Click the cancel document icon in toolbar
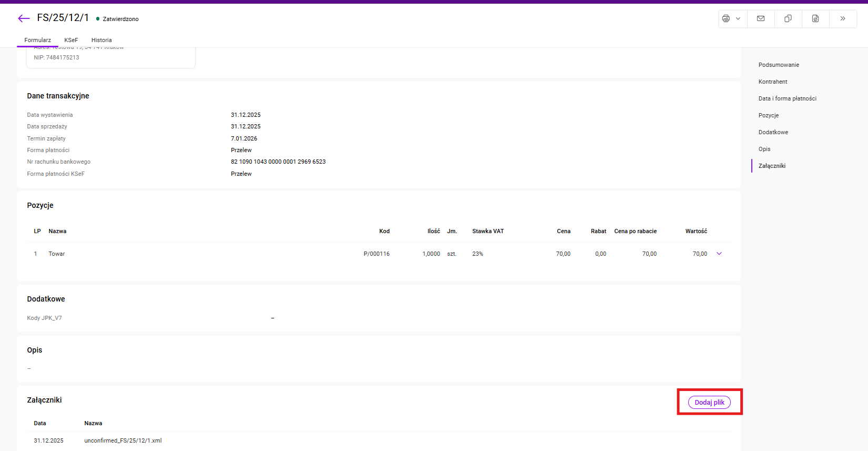Screen dimensions: 868x451 tap(815, 18)
